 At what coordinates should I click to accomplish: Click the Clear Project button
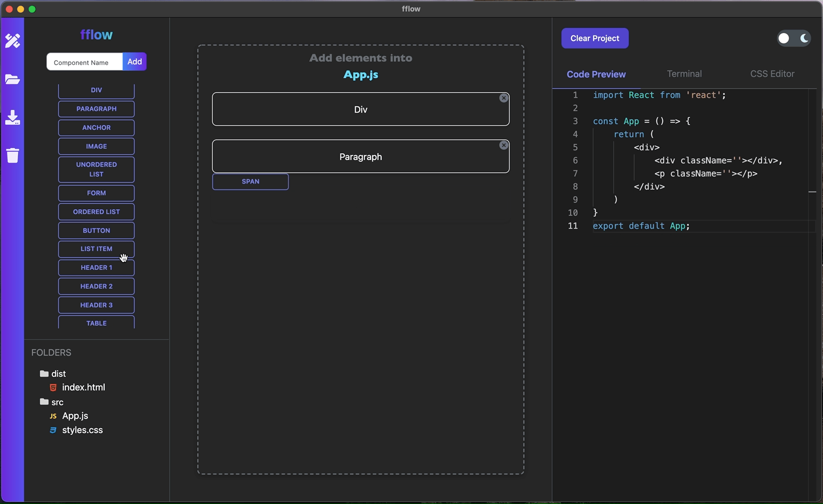click(x=595, y=38)
